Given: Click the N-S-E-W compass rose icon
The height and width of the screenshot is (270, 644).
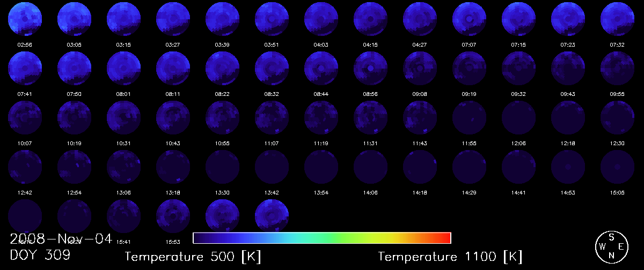Looking at the screenshot, I should [612, 247].
